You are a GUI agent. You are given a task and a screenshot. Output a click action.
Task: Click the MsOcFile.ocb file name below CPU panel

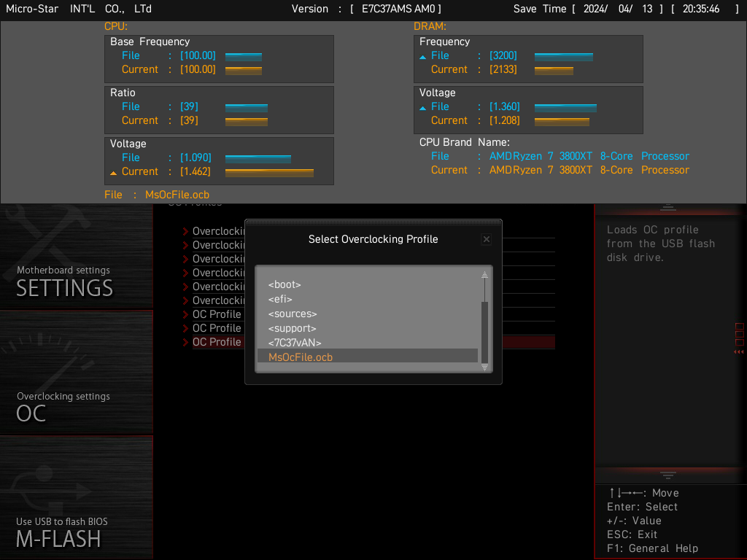click(x=177, y=195)
